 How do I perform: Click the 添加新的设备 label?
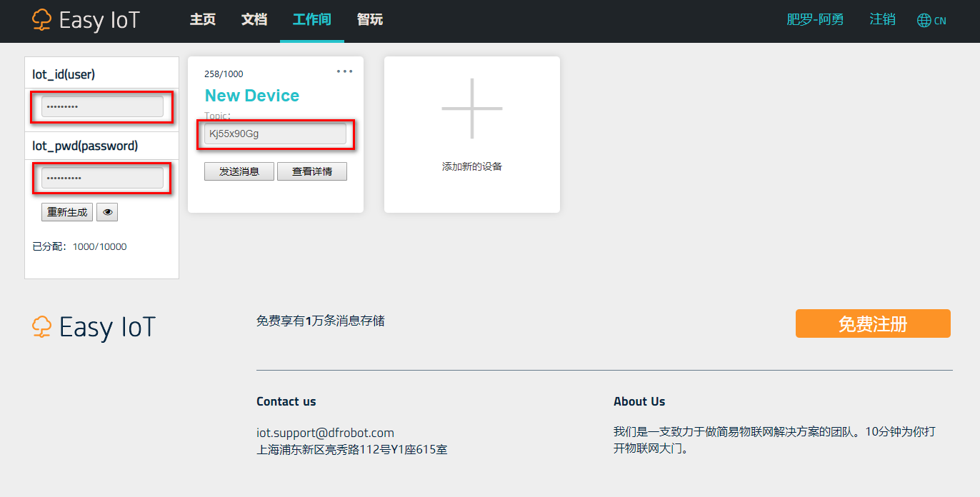(472, 166)
